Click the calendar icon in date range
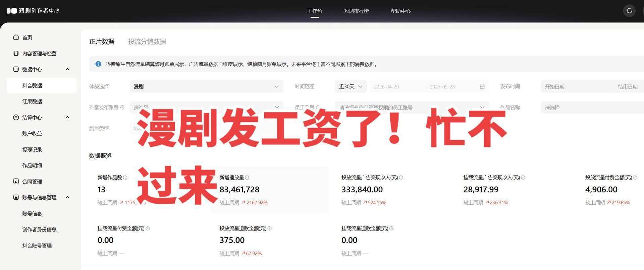The width and height of the screenshot is (644, 270). (482, 86)
